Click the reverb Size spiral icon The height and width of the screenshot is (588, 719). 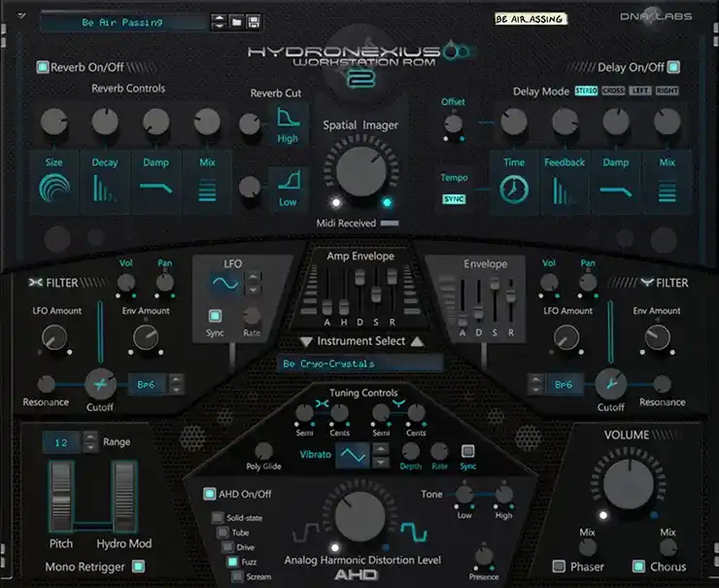pos(54,189)
